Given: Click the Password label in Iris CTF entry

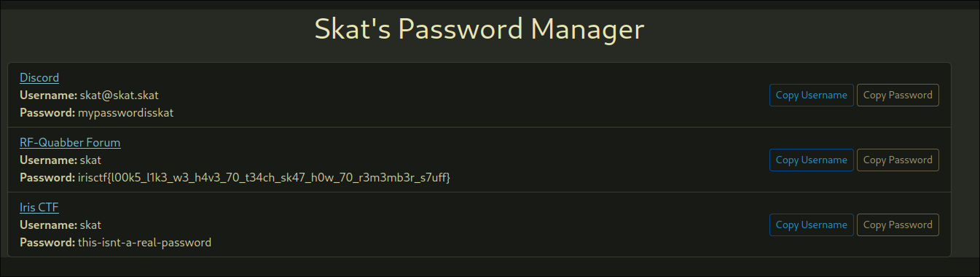Looking at the screenshot, I should pyautogui.click(x=47, y=243).
